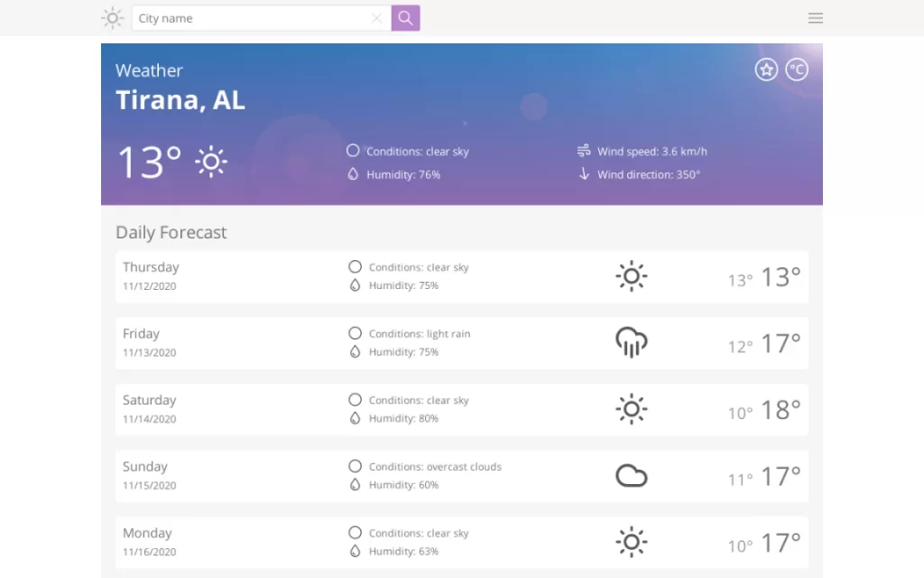Click the wind direction arrow icon
The height and width of the screenshot is (578, 924).
584,174
